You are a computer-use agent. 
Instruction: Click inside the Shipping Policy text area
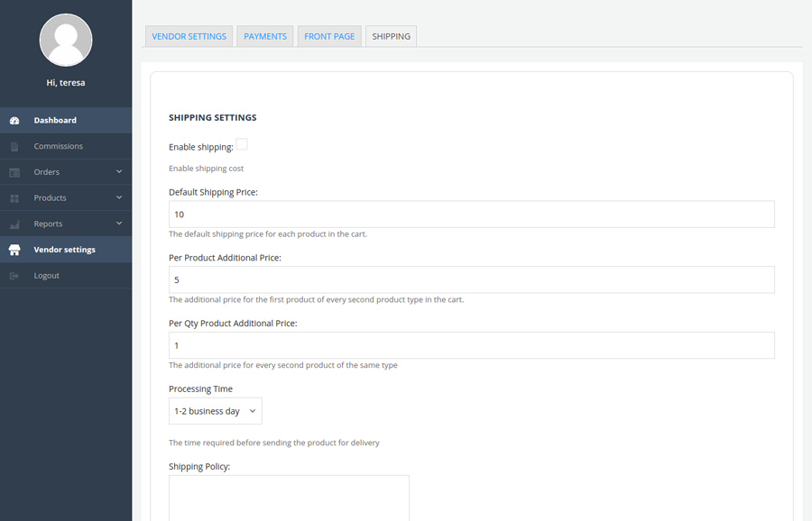coord(289,498)
